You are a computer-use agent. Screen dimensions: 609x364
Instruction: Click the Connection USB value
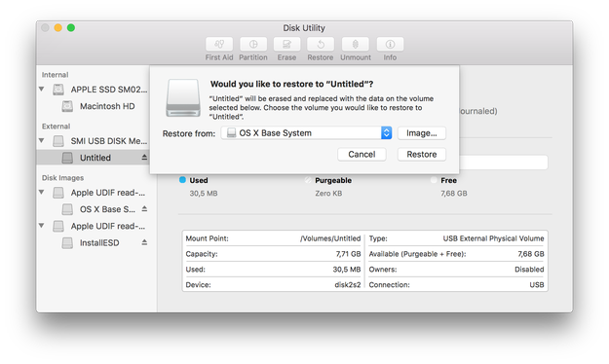[x=536, y=285]
